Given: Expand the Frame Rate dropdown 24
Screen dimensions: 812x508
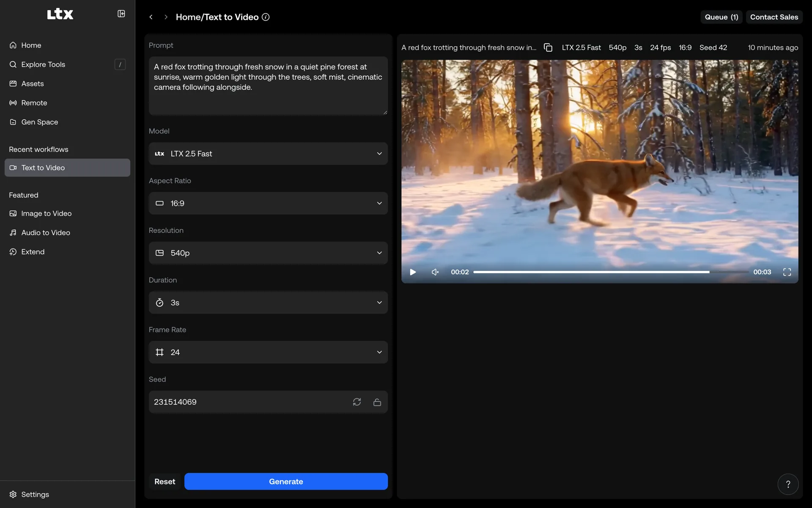Looking at the screenshot, I should point(268,352).
